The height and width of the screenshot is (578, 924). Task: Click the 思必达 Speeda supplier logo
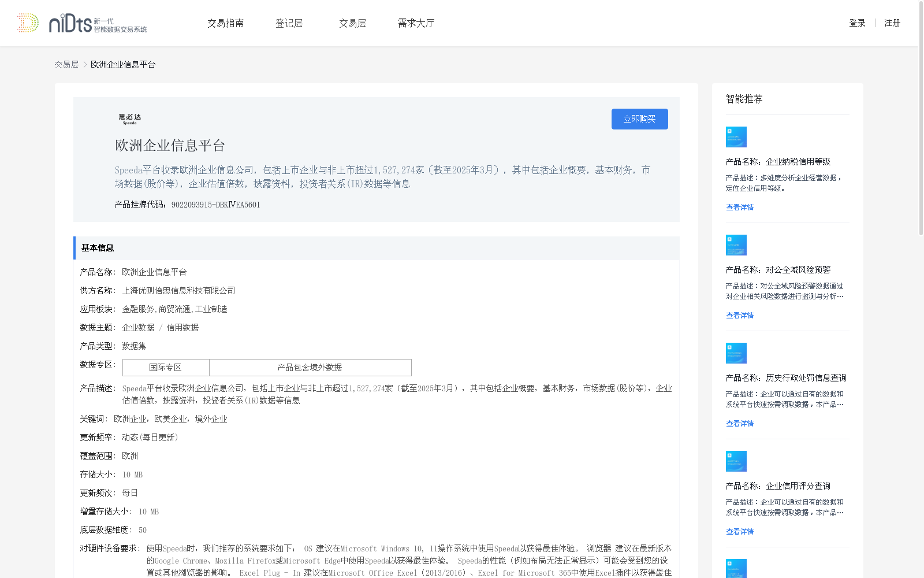130,119
